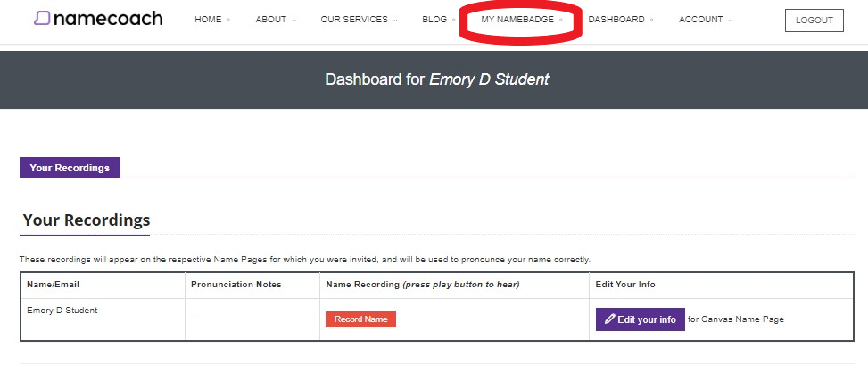Image resolution: width=868 pixels, height=373 pixels.
Task: Go to the BLOG page
Action: pos(434,20)
